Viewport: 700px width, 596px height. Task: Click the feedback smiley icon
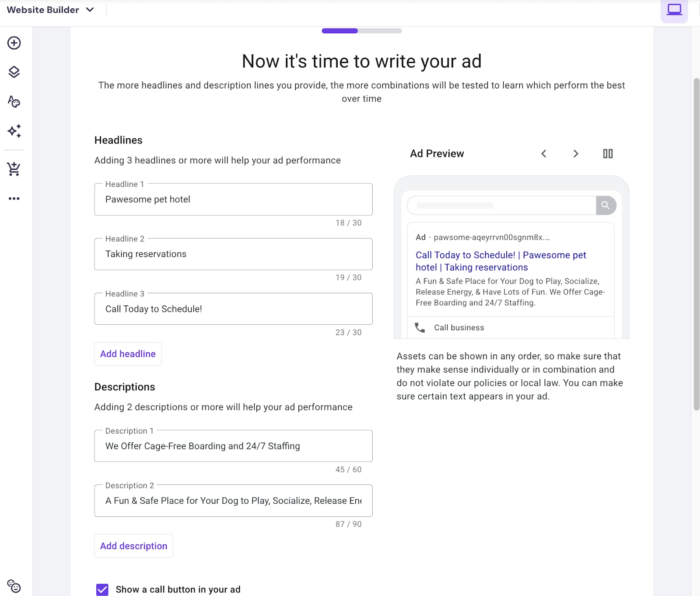[14, 586]
